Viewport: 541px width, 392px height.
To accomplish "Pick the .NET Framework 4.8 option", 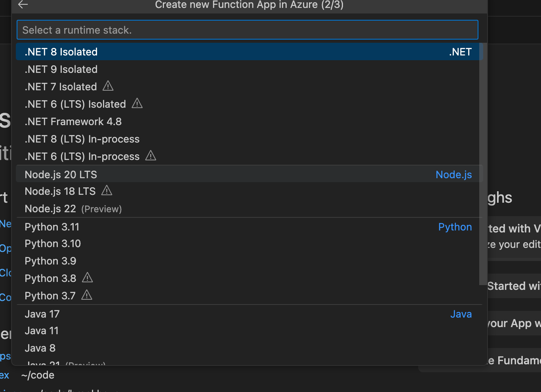I will 73,122.
